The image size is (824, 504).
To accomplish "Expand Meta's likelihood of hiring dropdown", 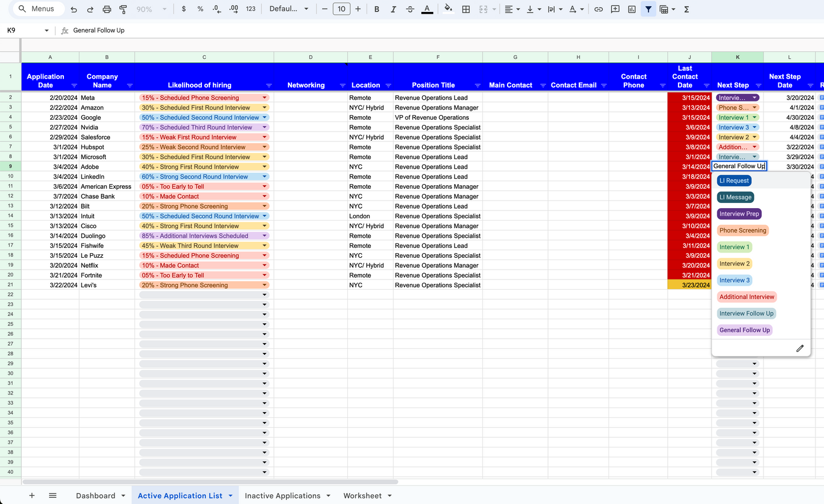I will pos(265,98).
